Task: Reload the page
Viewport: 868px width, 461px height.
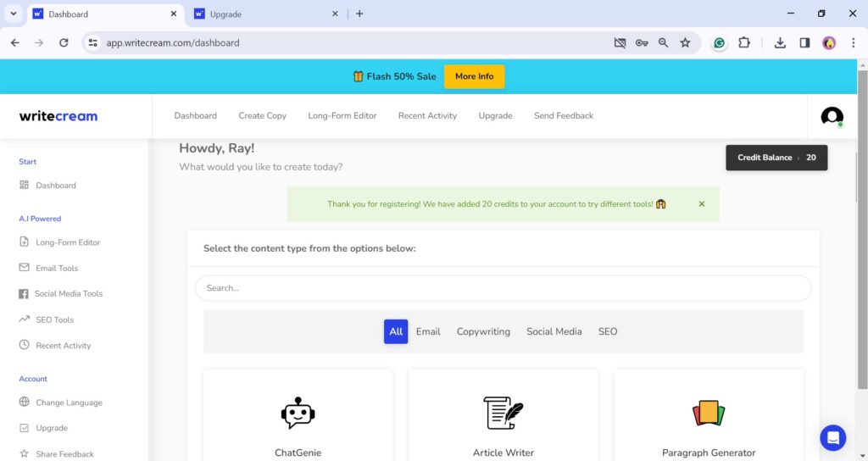Action: click(x=64, y=42)
